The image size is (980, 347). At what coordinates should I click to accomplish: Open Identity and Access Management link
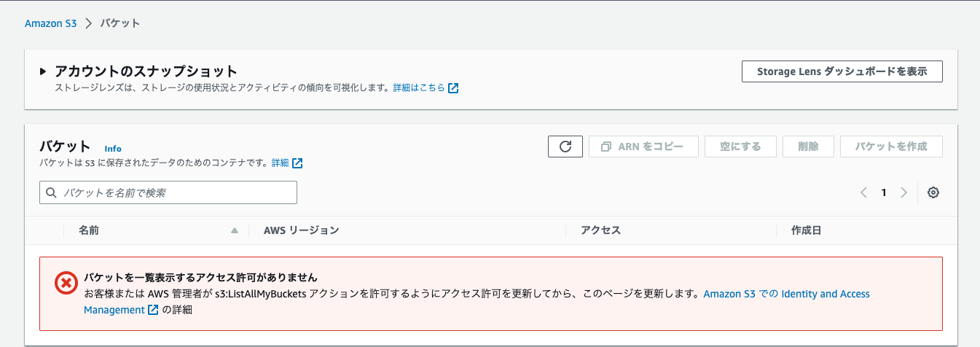(477, 302)
